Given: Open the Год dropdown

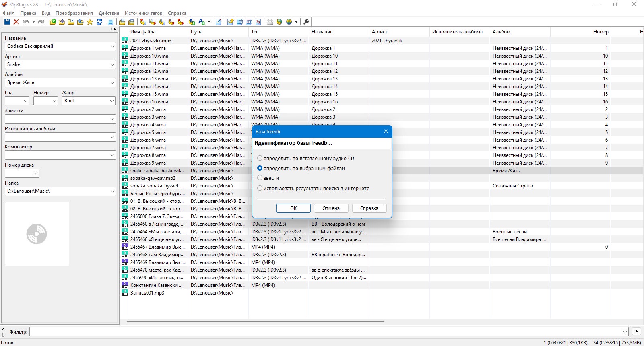Looking at the screenshot, I should [26, 101].
